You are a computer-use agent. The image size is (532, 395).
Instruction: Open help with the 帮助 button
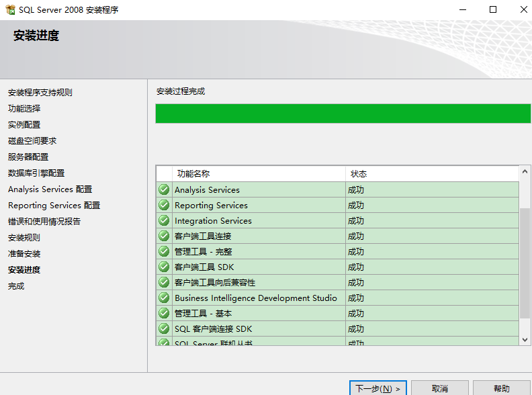coord(501,388)
